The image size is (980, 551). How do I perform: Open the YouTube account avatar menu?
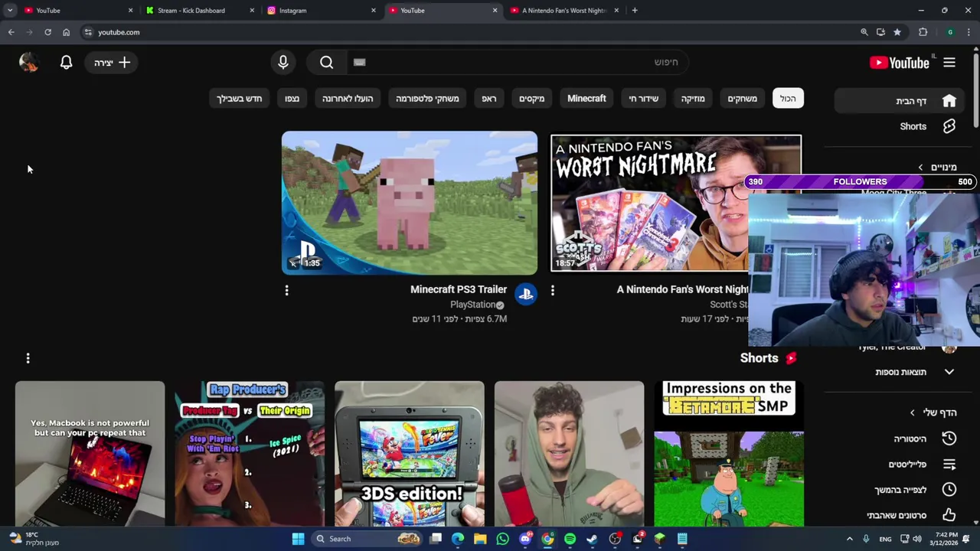(x=28, y=63)
